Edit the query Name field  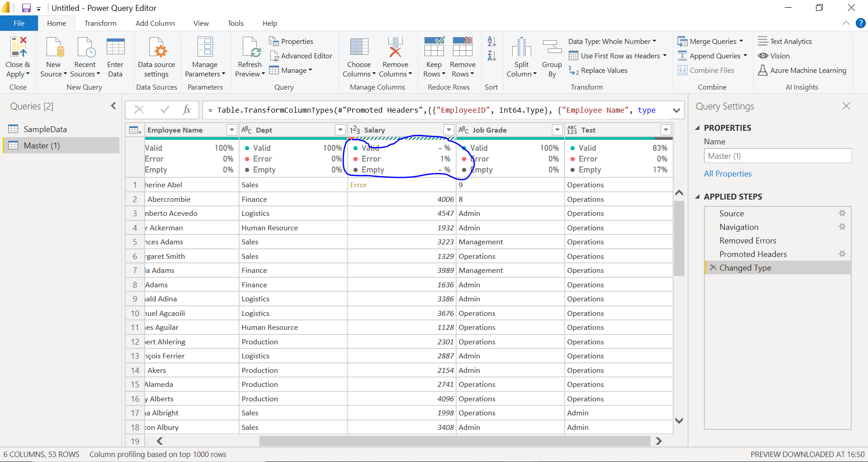point(778,156)
